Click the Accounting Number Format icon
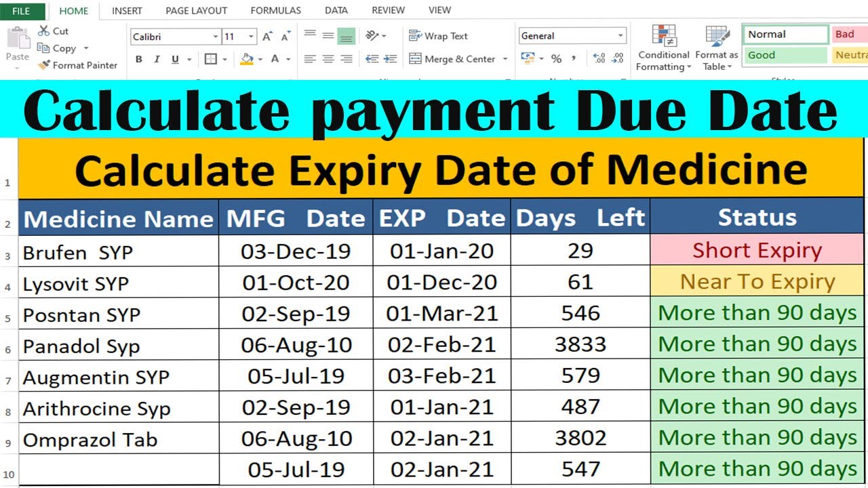 [x=528, y=59]
